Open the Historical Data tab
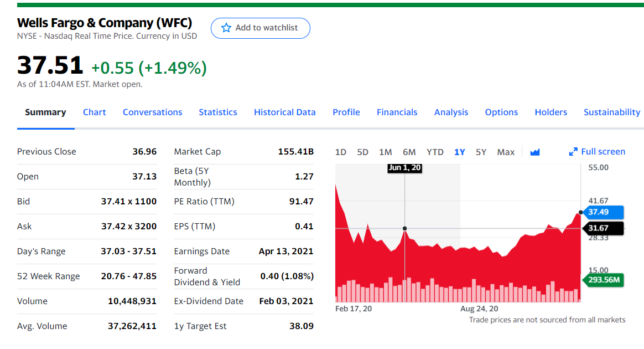This screenshot has height=349, width=644. click(284, 112)
